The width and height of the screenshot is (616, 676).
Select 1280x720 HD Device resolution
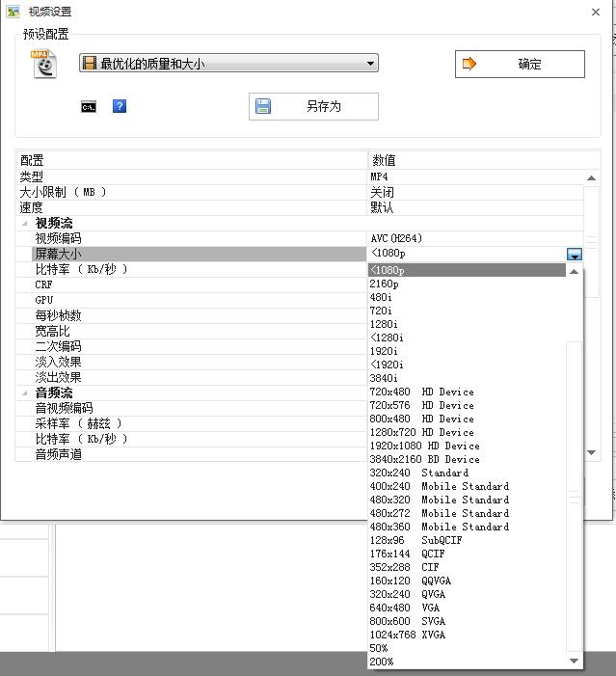tap(421, 433)
